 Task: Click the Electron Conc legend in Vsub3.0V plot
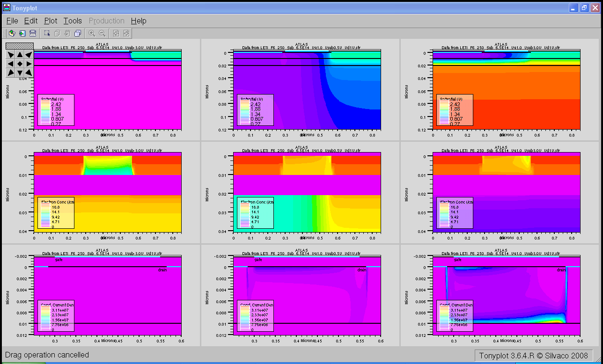[x=455, y=213]
